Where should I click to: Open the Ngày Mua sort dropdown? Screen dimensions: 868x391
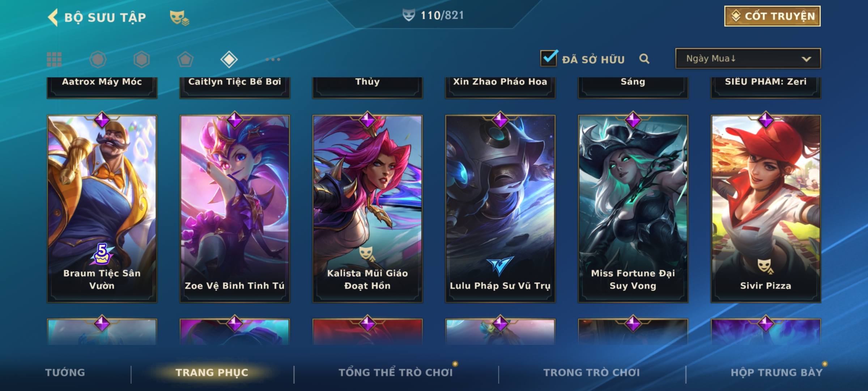coord(748,58)
